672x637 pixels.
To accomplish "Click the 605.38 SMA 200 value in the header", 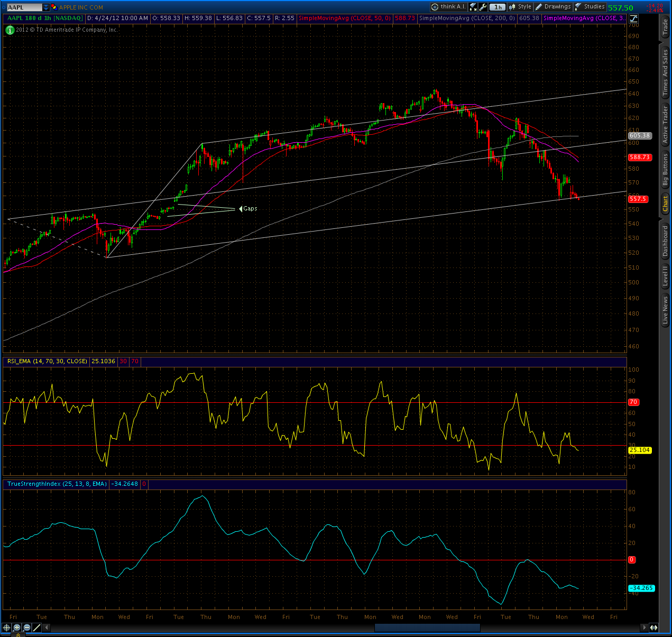I will click(x=529, y=18).
